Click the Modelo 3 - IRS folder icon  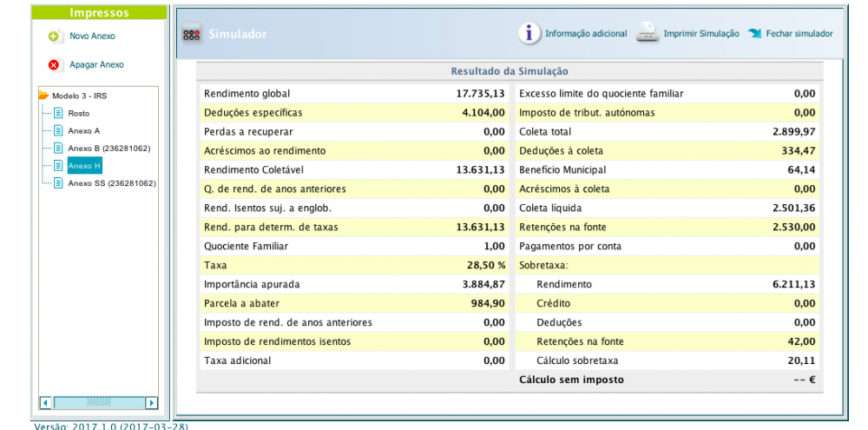(43, 96)
